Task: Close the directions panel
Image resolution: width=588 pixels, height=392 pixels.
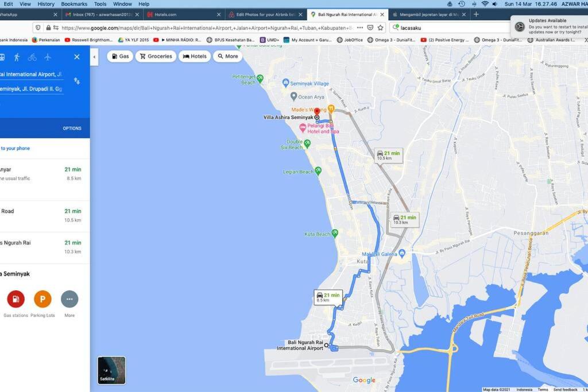Action: (x=77, y=57)
